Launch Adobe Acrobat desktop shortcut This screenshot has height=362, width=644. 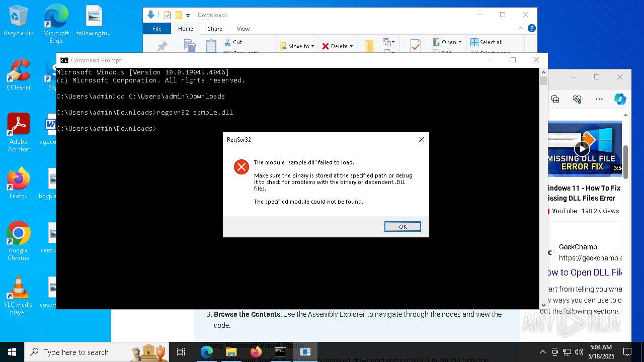19,133
